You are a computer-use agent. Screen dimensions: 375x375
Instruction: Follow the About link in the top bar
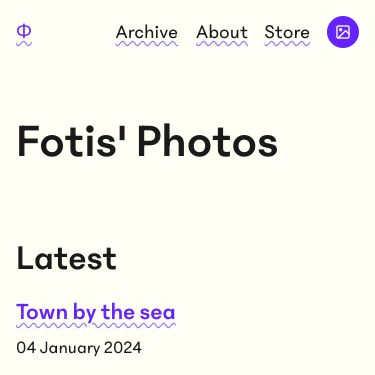point(222,33)
